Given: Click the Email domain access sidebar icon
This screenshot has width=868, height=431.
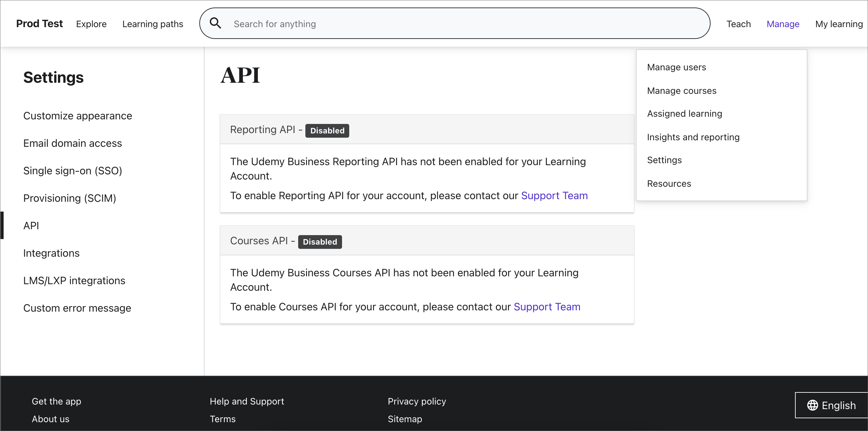Looking at the screenshot, I should [73, 143].
